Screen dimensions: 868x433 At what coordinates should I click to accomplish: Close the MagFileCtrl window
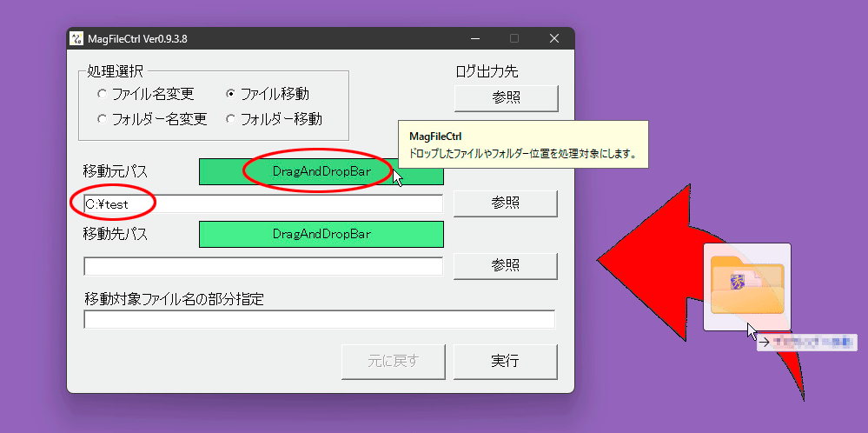pyautogui.click(x=553, y=39)
